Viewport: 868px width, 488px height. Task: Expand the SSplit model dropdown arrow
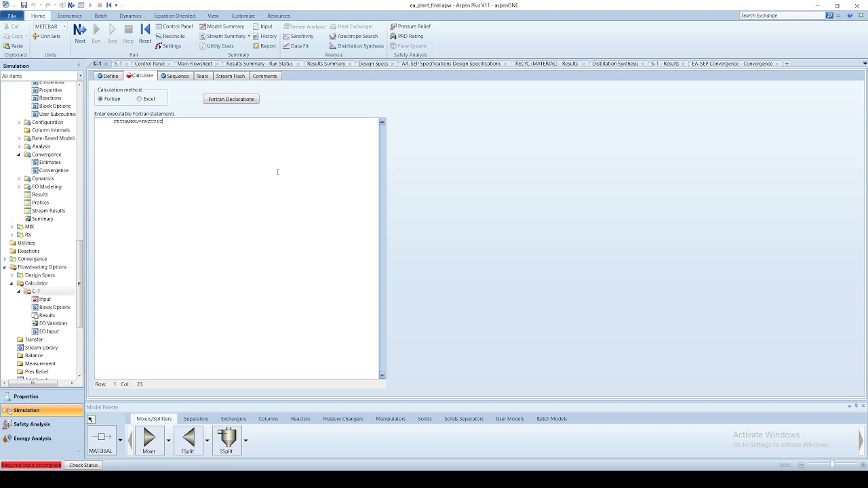click(245, 441)
